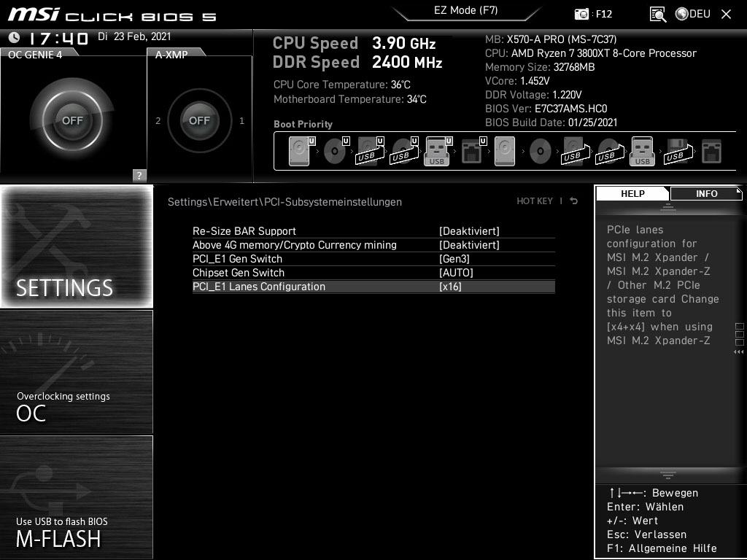Click the 17:40 system time
The image size is (747, 560).
point(58,38)
